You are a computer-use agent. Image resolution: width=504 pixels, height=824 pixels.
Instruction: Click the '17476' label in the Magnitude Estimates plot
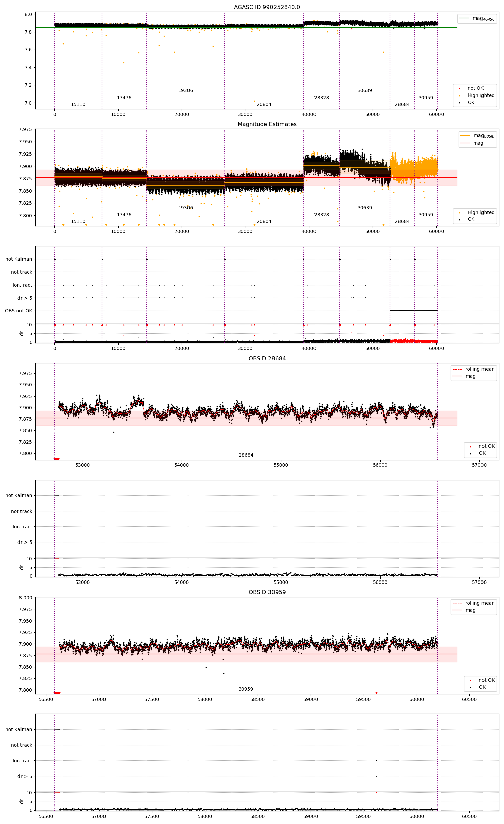124,215
